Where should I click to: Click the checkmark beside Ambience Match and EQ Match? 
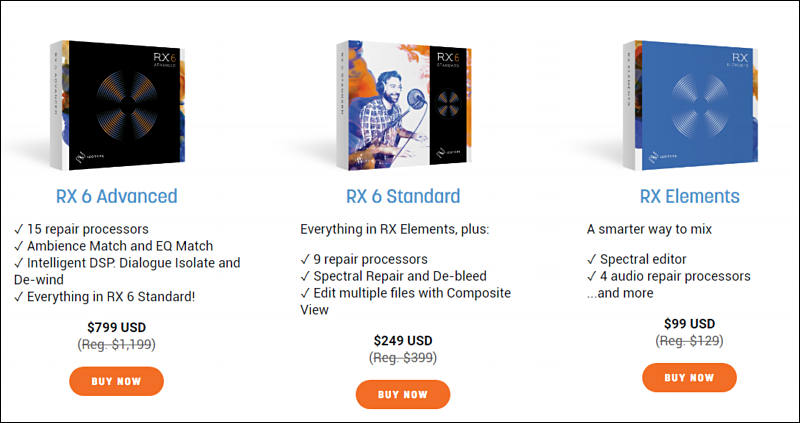[19, 246]
